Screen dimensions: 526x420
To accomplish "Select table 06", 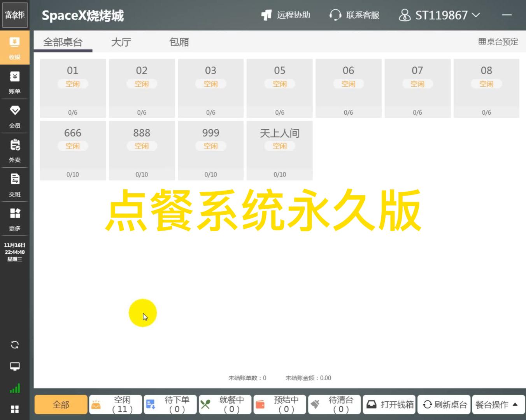I will (x=348, y=88).
